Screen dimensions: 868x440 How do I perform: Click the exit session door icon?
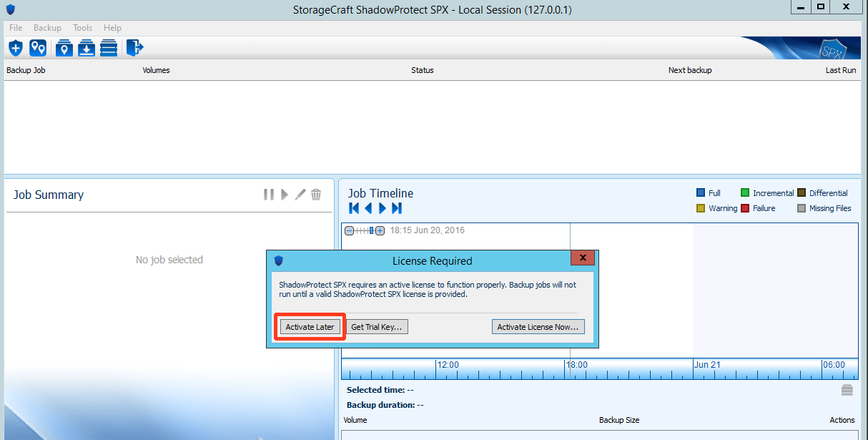tap(134, 48)
